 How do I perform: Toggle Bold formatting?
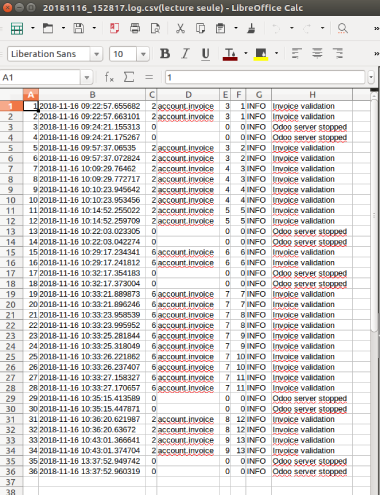pos(165,53)
